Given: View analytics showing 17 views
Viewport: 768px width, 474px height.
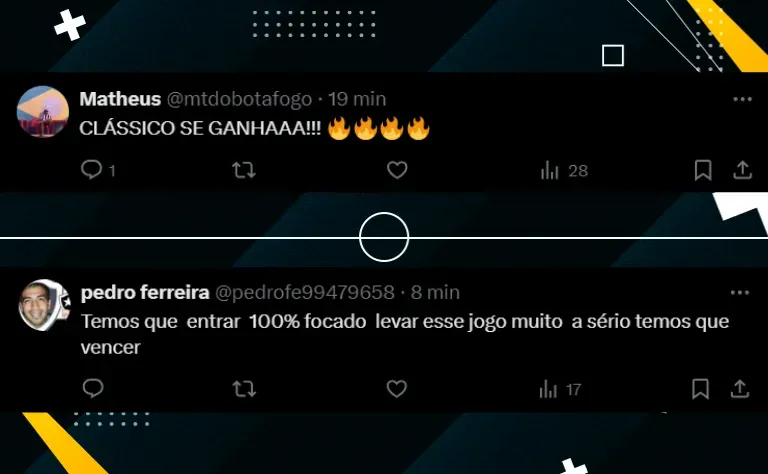Looking at the screenshot, I should pyautogui.click(x=560, y=389).
